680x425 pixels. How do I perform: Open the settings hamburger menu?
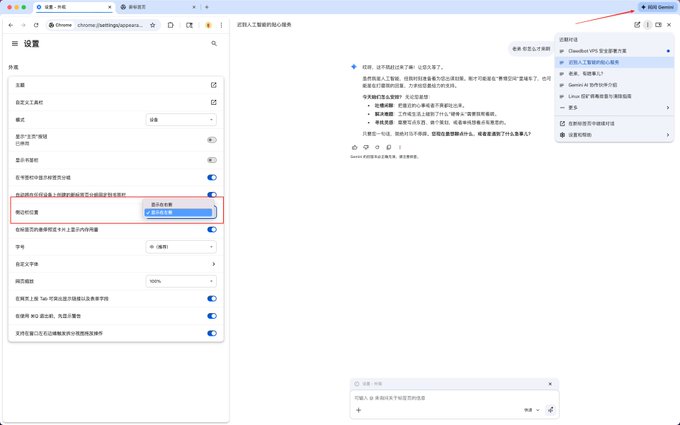click(14, 44)
